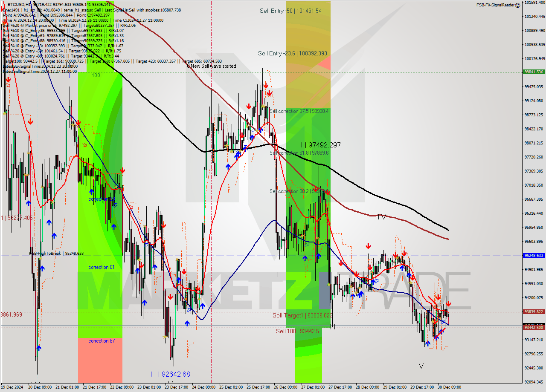Click the smiley face icon beside FSB-FX-SignalReader
Screen dimensions: 546x392
[x=517, y=5]
